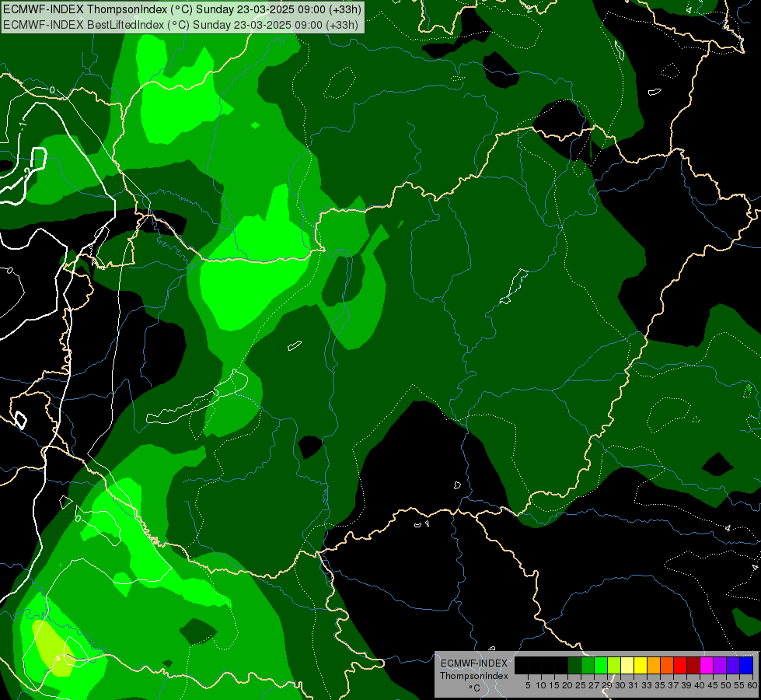Click the legend tick value 40
This screenshot has height=700, width=761.
pyautogui.click(x=700, y=685)
